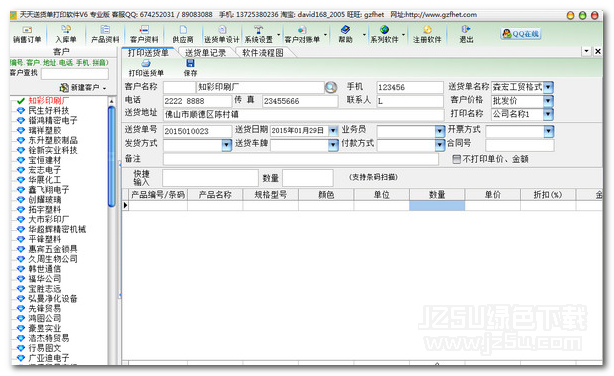Expand the 送货单名称 dropdown

click(x=548, y=87)
